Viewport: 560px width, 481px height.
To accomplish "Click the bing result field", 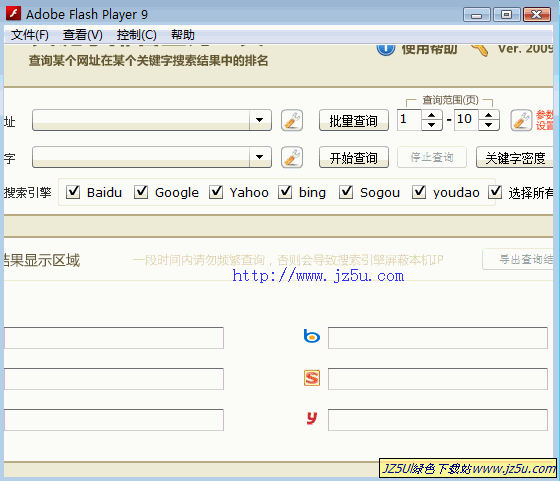I will click(438, 338).
